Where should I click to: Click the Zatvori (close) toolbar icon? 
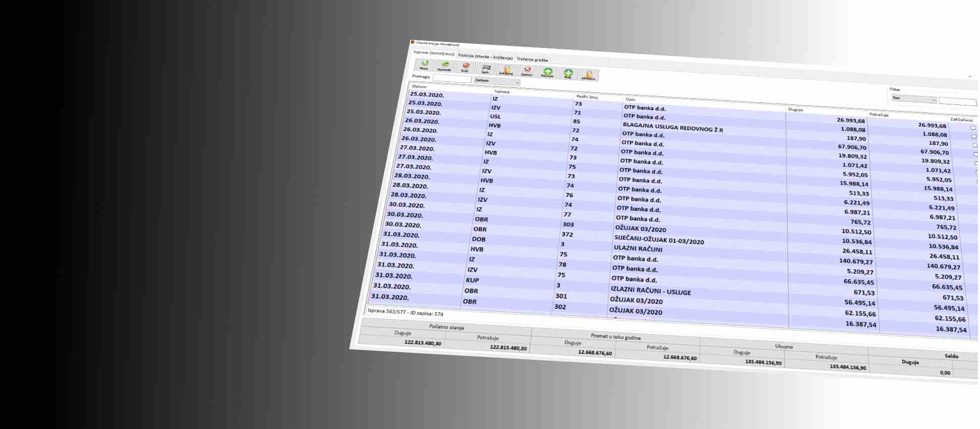coord(527,71)
